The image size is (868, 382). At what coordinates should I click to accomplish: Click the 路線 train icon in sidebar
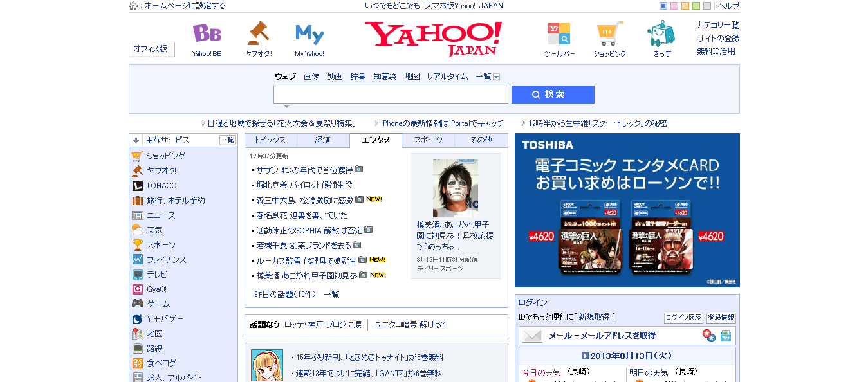[137, 348]
